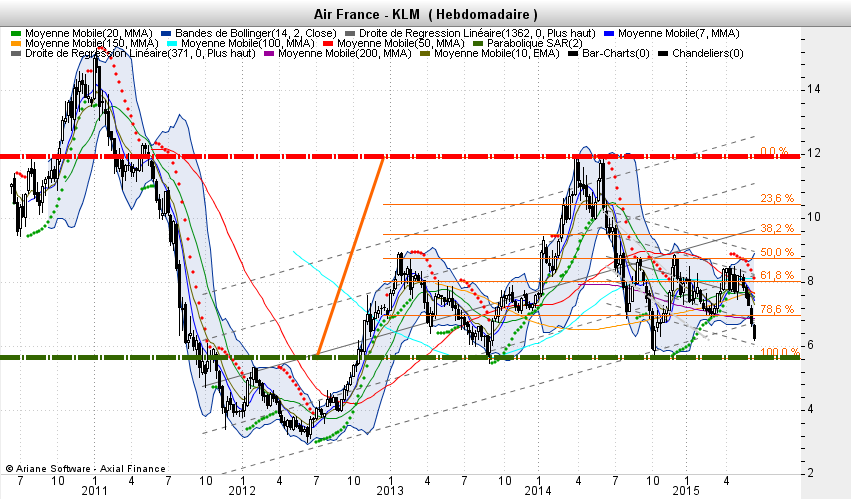Click the 23,6 % Fibonacci level label
The image size is (851, 499).
(777, 198)
